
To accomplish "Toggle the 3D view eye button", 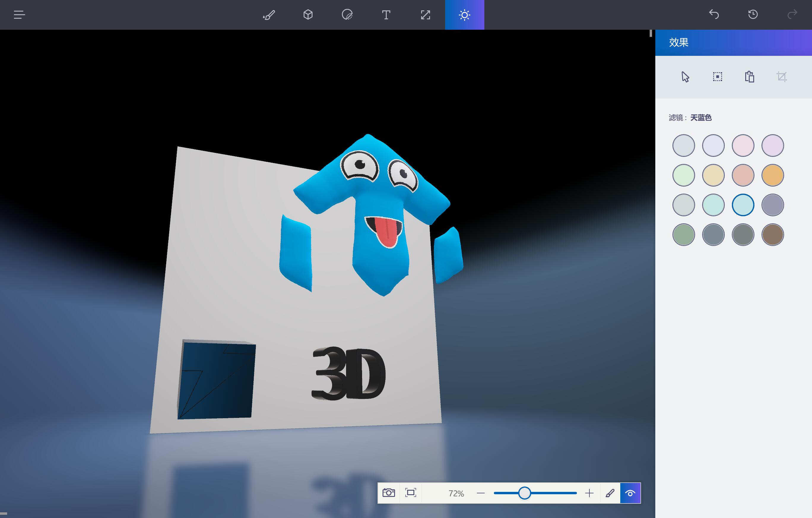I will [630, 493].
